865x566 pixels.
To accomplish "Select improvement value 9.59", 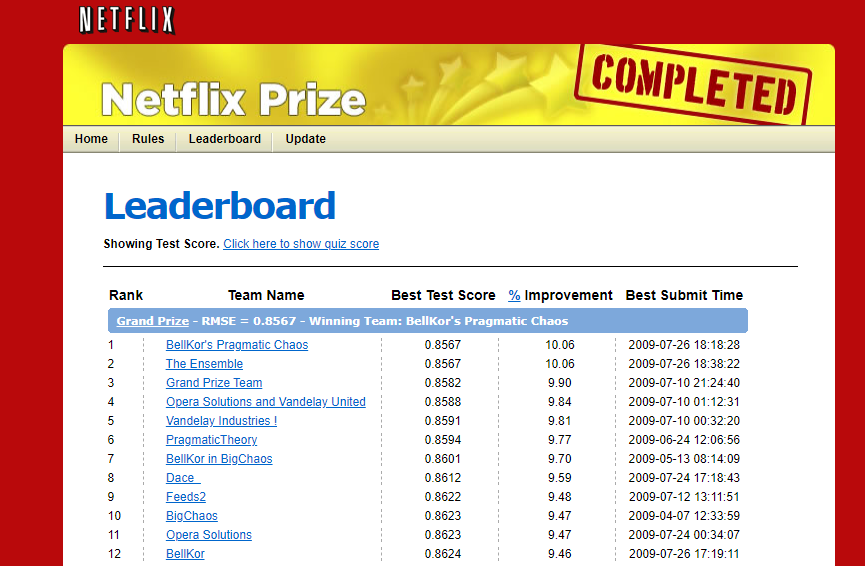I will click(x=560, y=478).
